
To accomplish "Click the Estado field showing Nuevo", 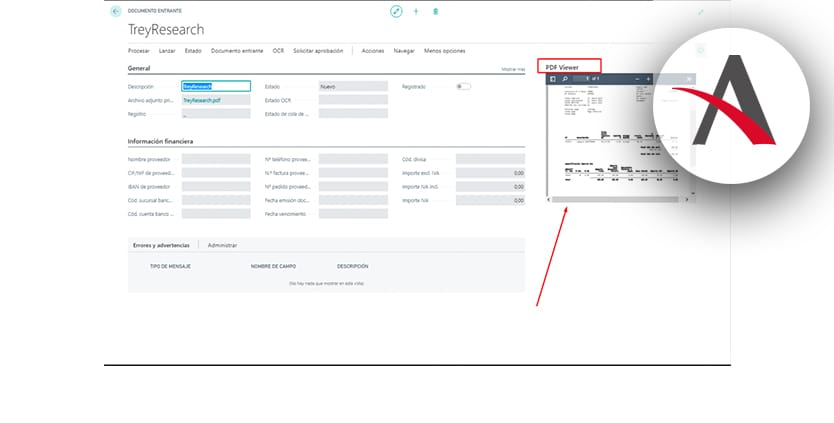I will (353, 86).
